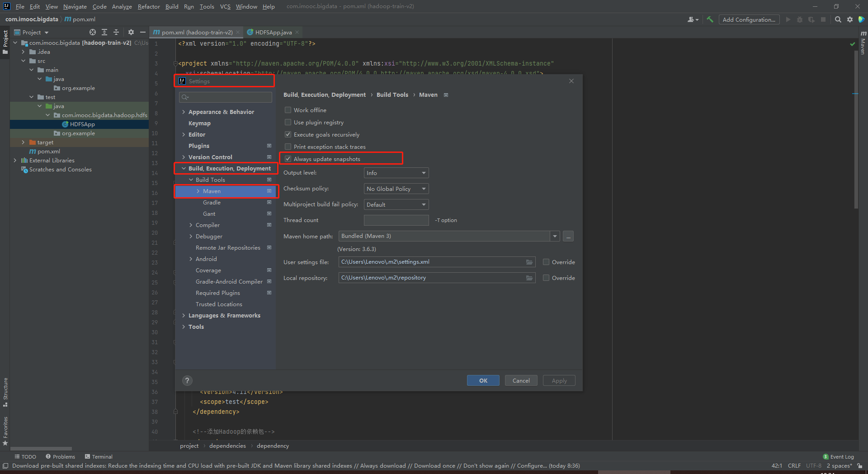This screenshot has height=474, width=868.
Task: Open the Maven tool window strip
Action: tap(863, 43)
